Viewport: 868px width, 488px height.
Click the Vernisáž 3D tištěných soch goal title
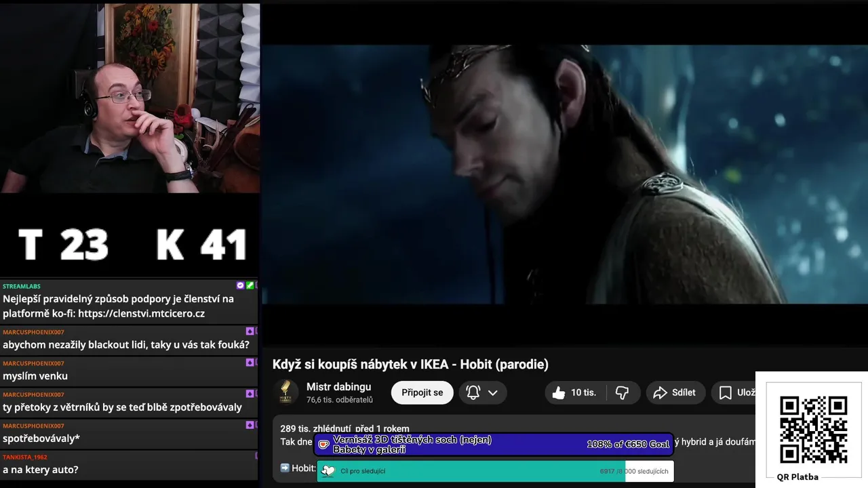[x=412, y=445]
